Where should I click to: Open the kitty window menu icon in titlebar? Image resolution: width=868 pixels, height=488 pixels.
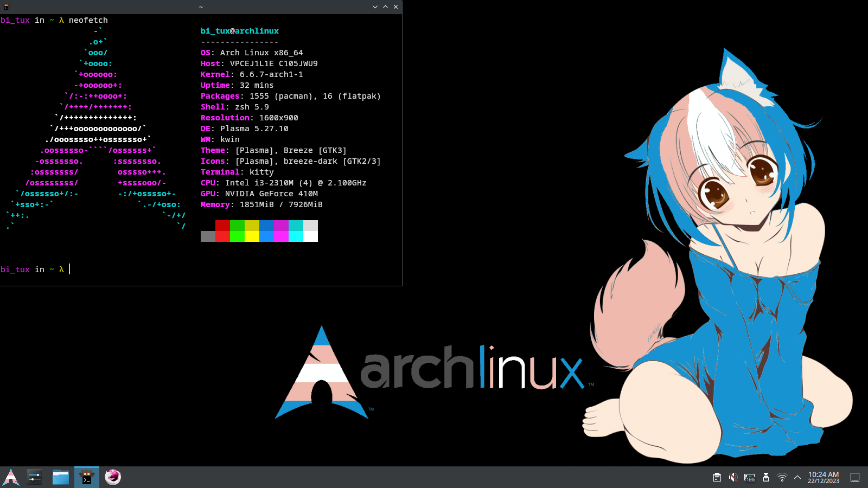pos(7,7)
